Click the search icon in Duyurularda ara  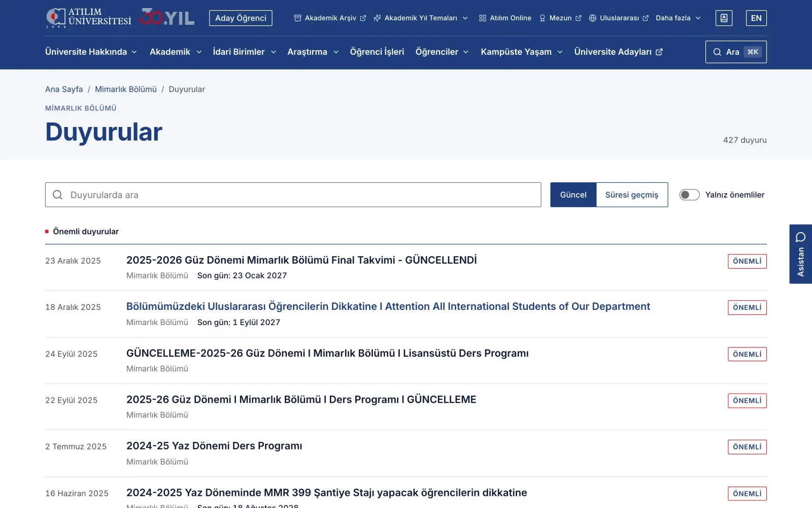coord(58,195)
